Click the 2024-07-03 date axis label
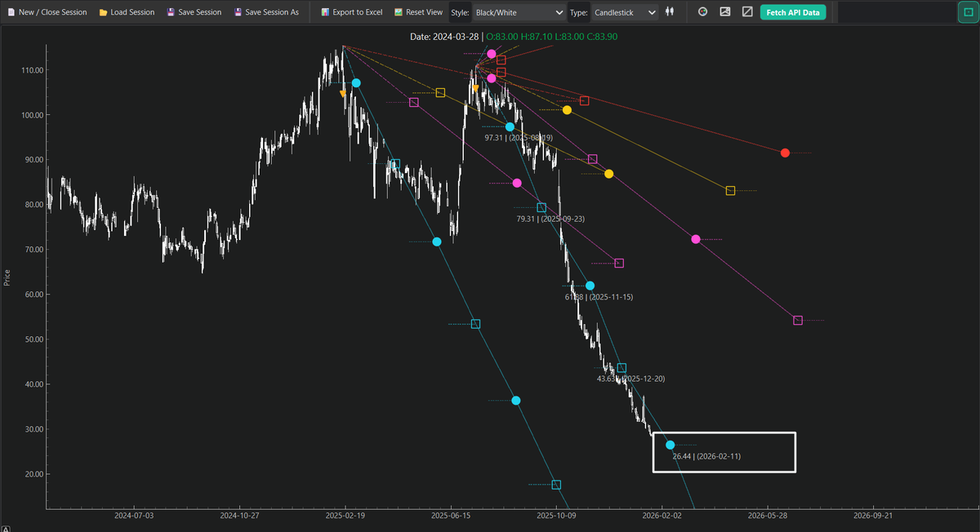Viewport: 980px width, 532px height. pos(134,516)
